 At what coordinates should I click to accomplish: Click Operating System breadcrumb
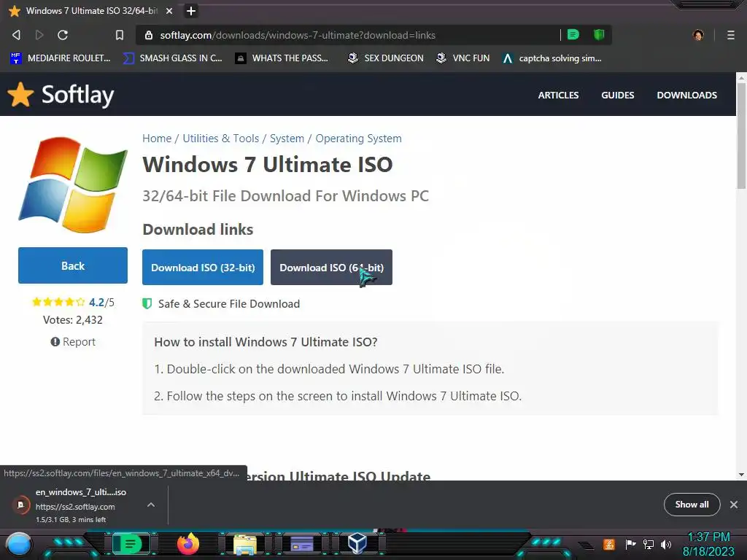point(358,138)
